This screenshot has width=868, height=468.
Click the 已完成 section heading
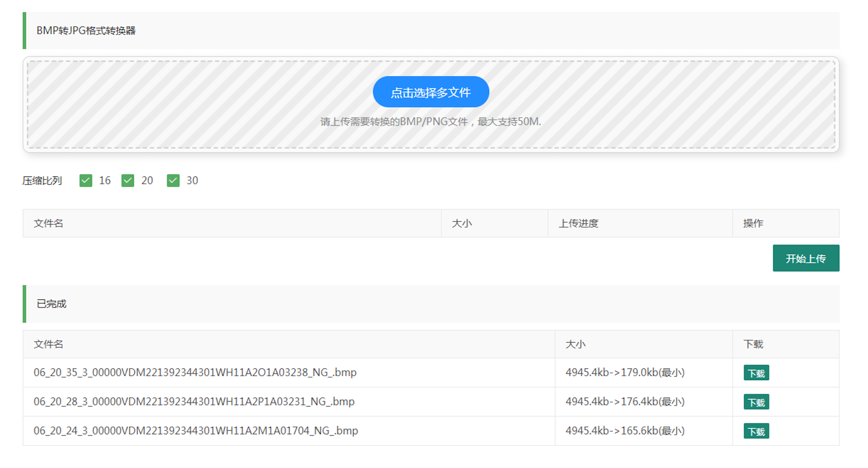[x=52, y=304]
